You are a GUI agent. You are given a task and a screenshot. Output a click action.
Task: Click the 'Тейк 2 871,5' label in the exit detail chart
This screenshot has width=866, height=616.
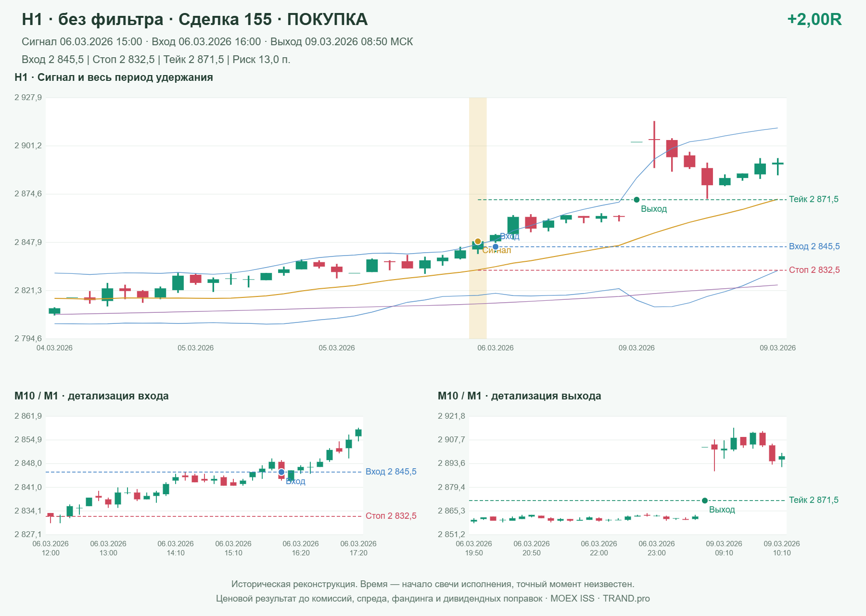[x=814, y=500]
